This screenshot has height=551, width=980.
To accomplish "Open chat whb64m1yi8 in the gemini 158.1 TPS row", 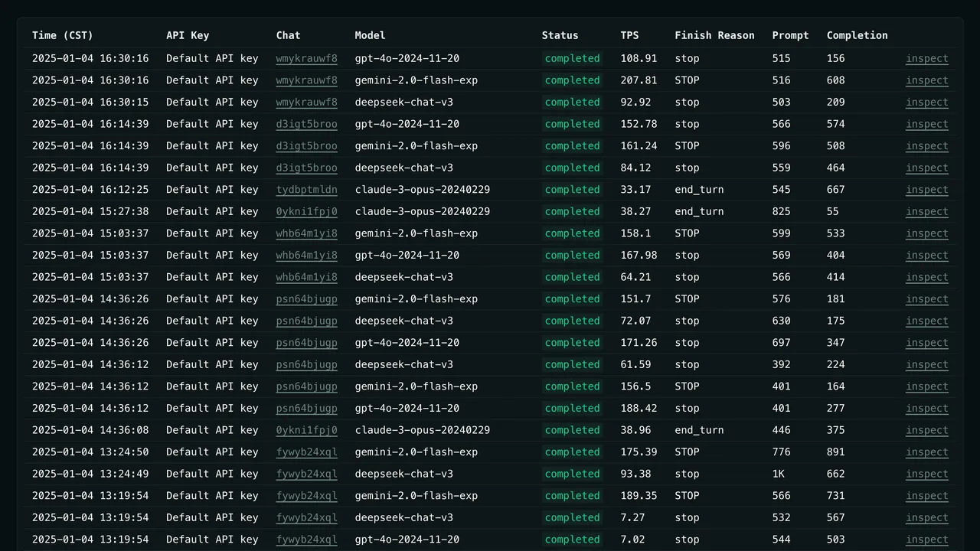I will click(306, 233).
